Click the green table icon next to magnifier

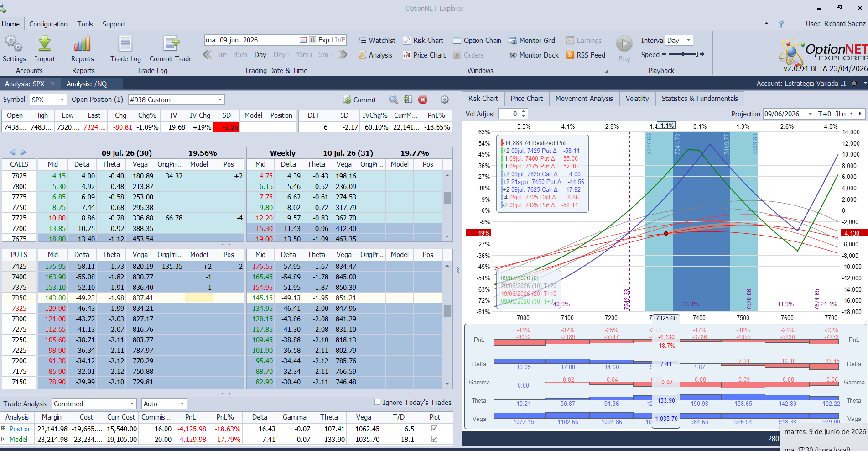(408, 100)
